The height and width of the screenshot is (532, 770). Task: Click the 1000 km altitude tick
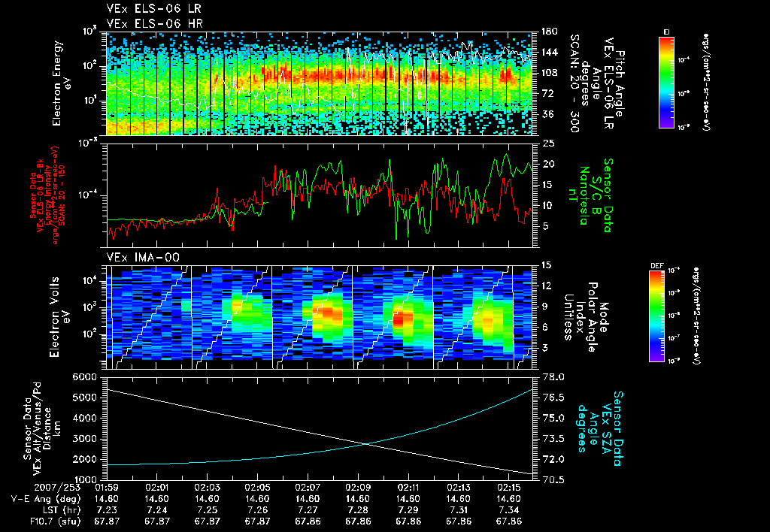pyautogui.click(x=84, y=479)
